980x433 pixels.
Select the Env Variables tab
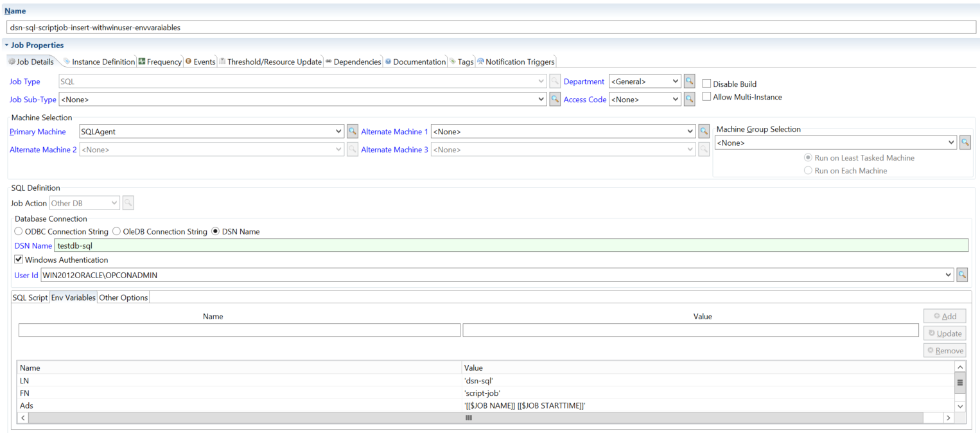(x=73, y=297)
